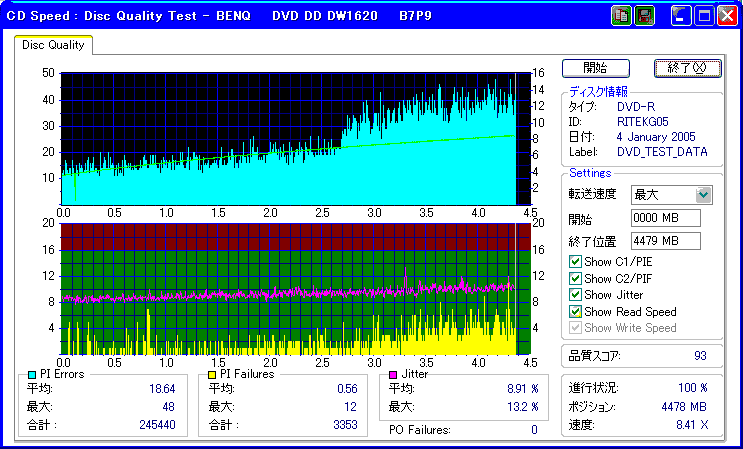Click Jitter average 8.91 %
This screenshot has width=743, height=449.
point(523,389)
